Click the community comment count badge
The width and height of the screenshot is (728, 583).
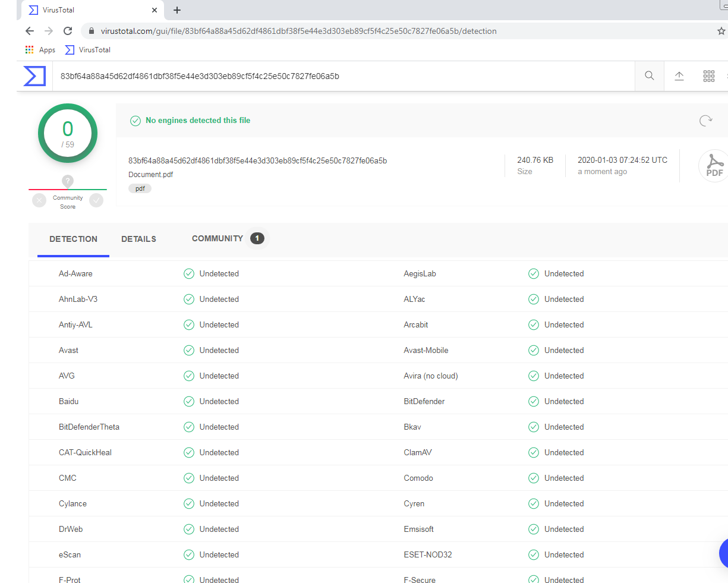click(x=257, y=238)
